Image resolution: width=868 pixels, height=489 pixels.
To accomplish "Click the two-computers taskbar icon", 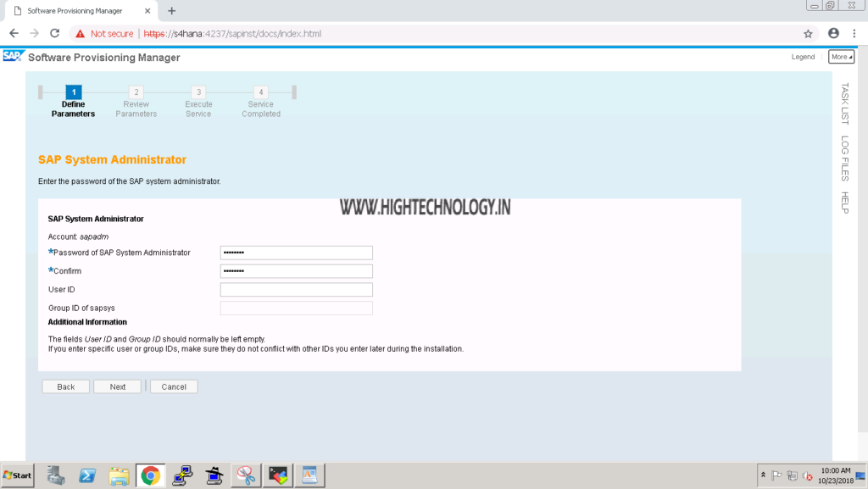I will click(x=182, y=475).
